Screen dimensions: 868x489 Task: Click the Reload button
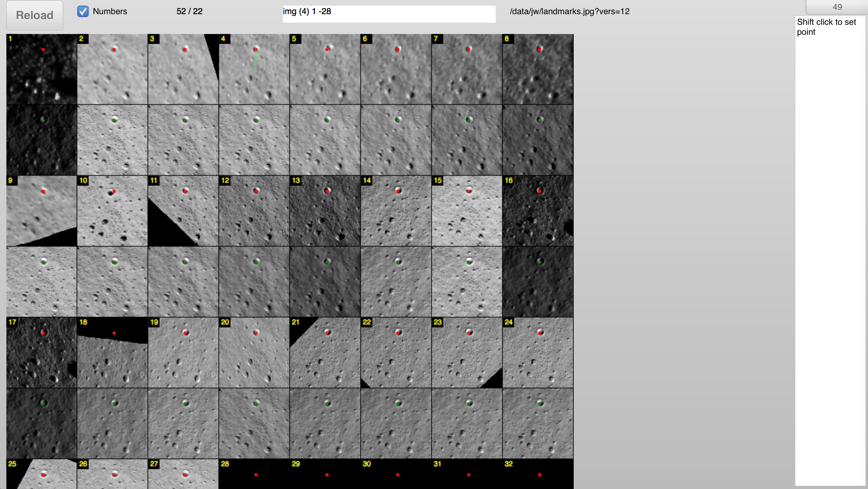pyautogui.click(x=35, y=15)
